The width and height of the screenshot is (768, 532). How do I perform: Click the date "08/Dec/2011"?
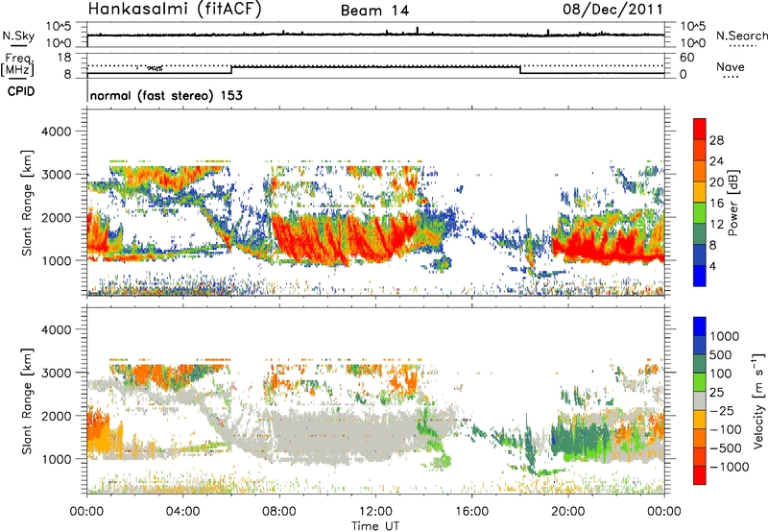tap(612, 9)
